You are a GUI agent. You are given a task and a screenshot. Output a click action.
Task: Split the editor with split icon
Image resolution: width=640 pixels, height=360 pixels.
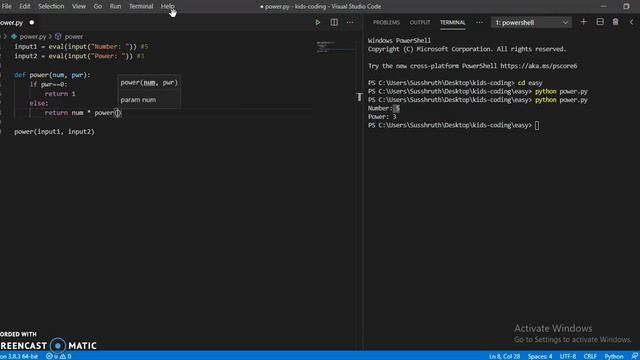coord(334,22)
